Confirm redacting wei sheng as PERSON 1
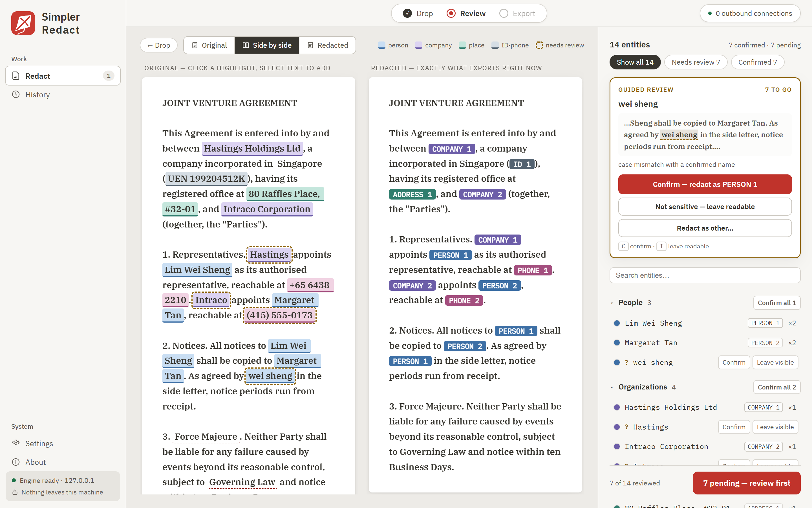Screen dimensions: 812x508 tap(705, 184)
